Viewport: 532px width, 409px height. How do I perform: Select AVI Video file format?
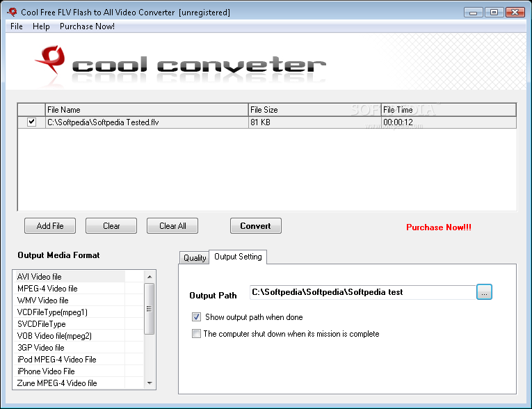(x=70, y=277)
